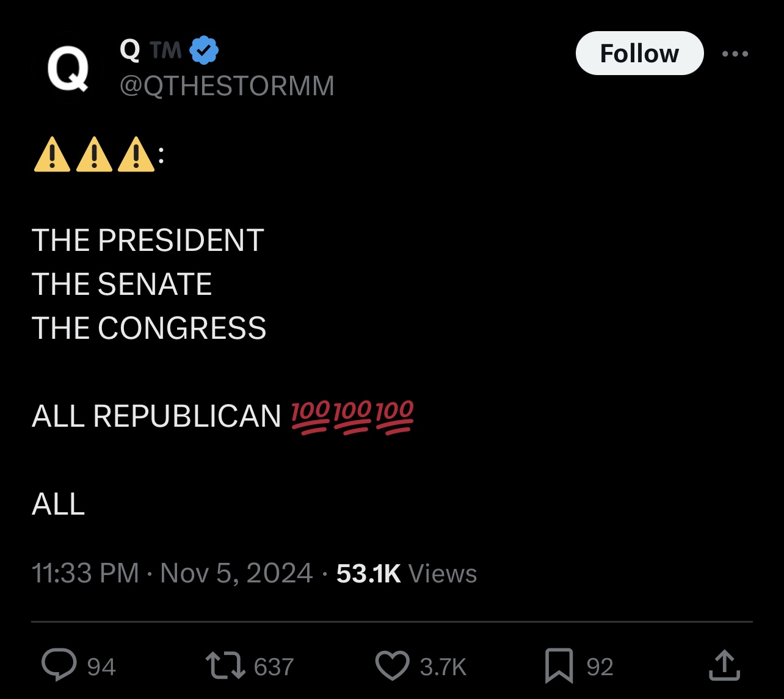Click the 94 replies count
784x699 pixels.
pyautogui.click(x=101, y=667)
